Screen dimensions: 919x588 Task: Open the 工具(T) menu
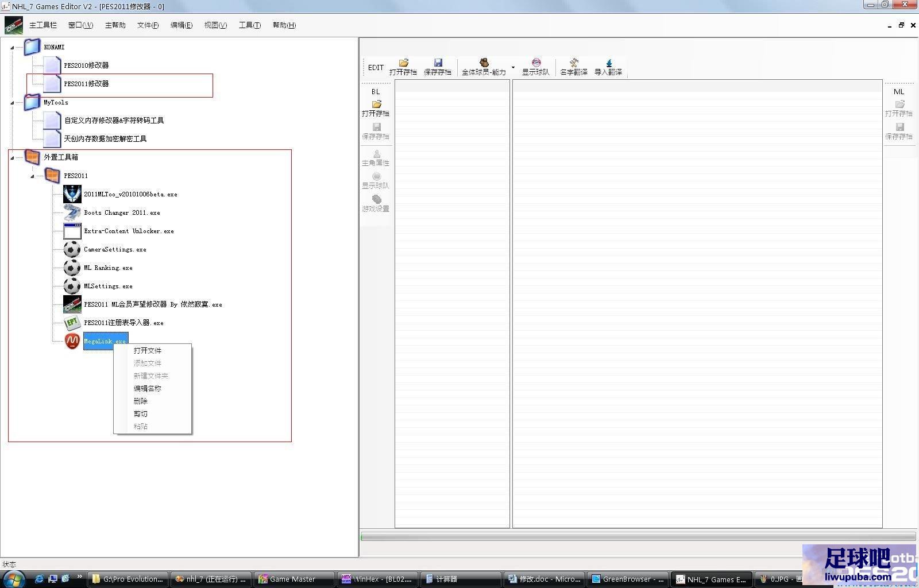250,25
